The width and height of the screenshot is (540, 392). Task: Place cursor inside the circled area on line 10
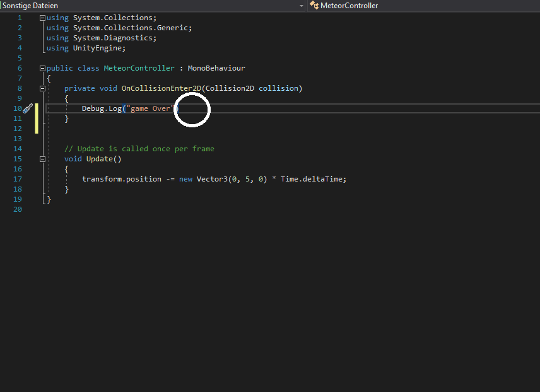pos(192,110)
